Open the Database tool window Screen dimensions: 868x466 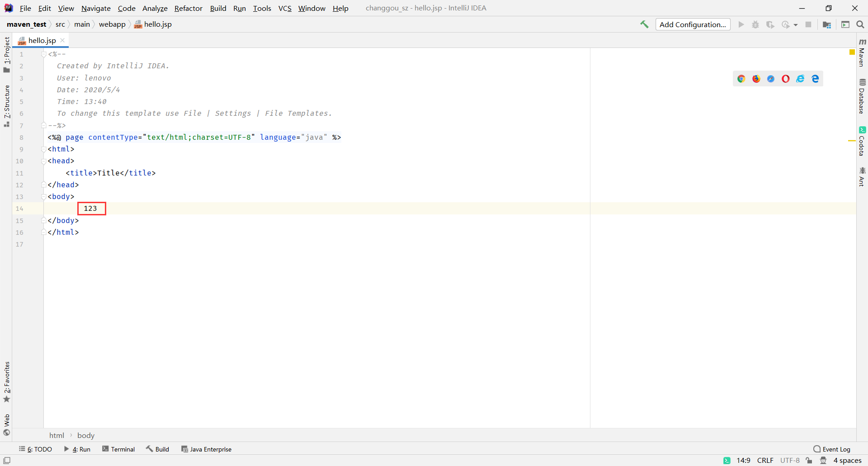point(862,96)
